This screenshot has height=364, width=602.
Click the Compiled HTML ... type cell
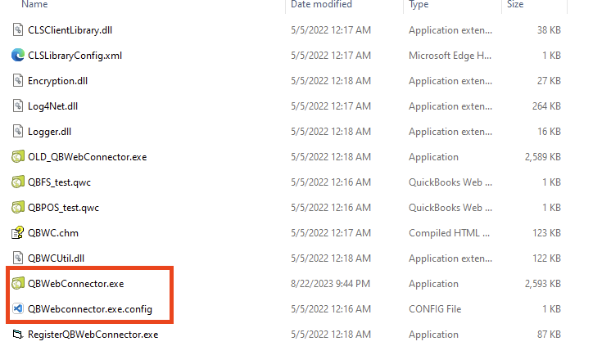449,233
